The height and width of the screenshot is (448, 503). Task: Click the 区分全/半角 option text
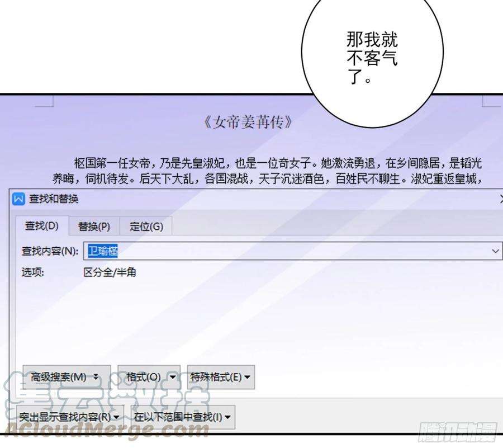pos(110,272)
